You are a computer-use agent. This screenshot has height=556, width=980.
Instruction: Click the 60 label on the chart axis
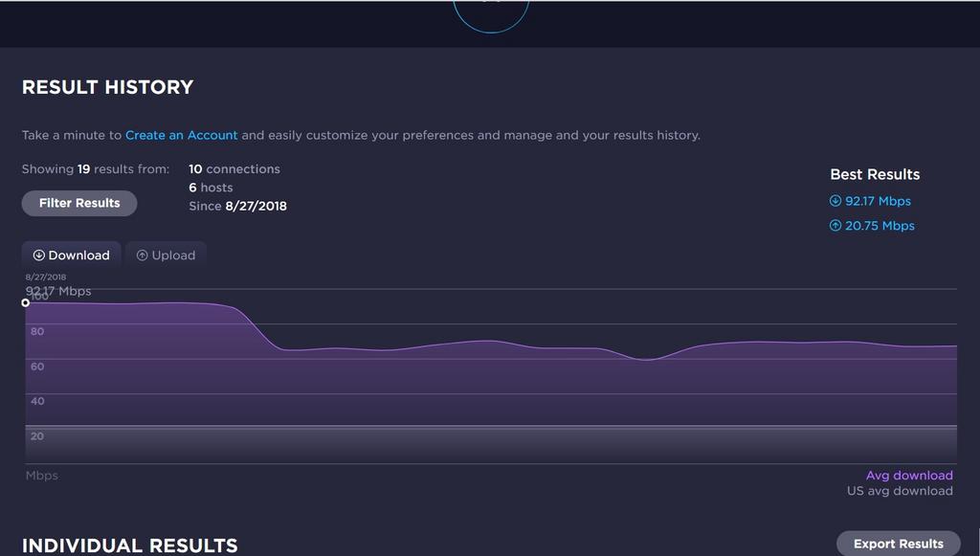(37, 367)
